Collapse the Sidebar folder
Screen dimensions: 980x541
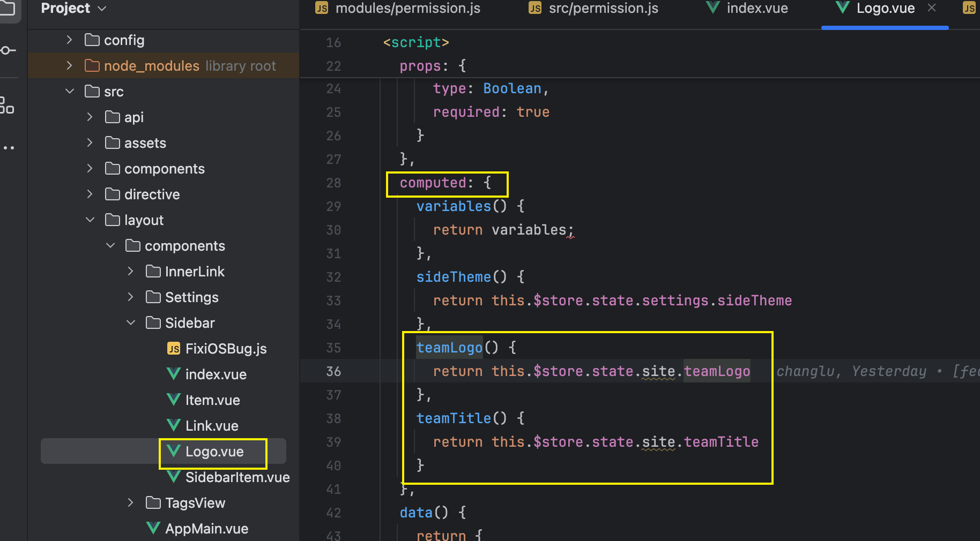tap(130, 323)
